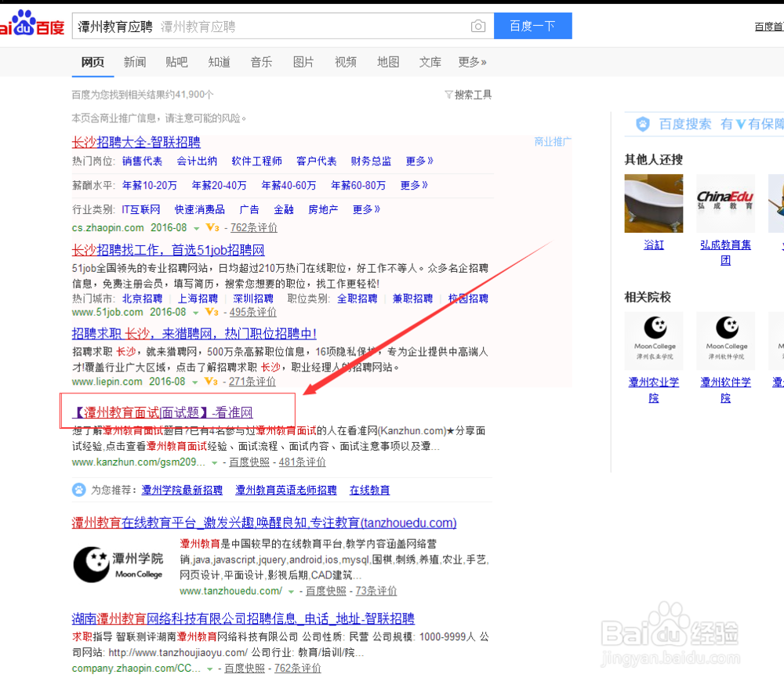Open 湖南潭州教育网络科技有限公司招聘信息 result

point(243,618)
